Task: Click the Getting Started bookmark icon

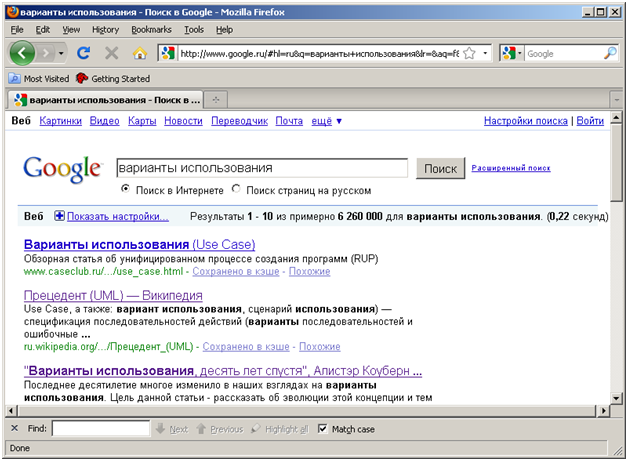Action: click(x=82, y=78)
